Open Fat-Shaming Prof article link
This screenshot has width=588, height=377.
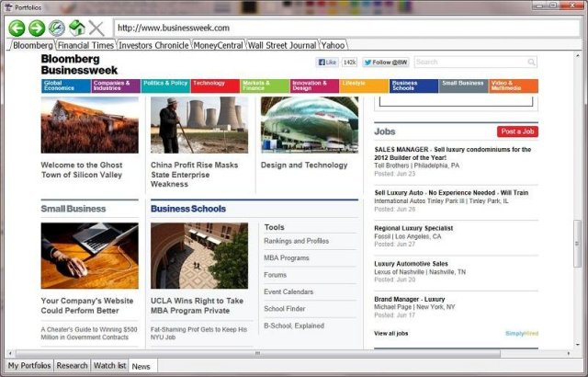[198, 334]
